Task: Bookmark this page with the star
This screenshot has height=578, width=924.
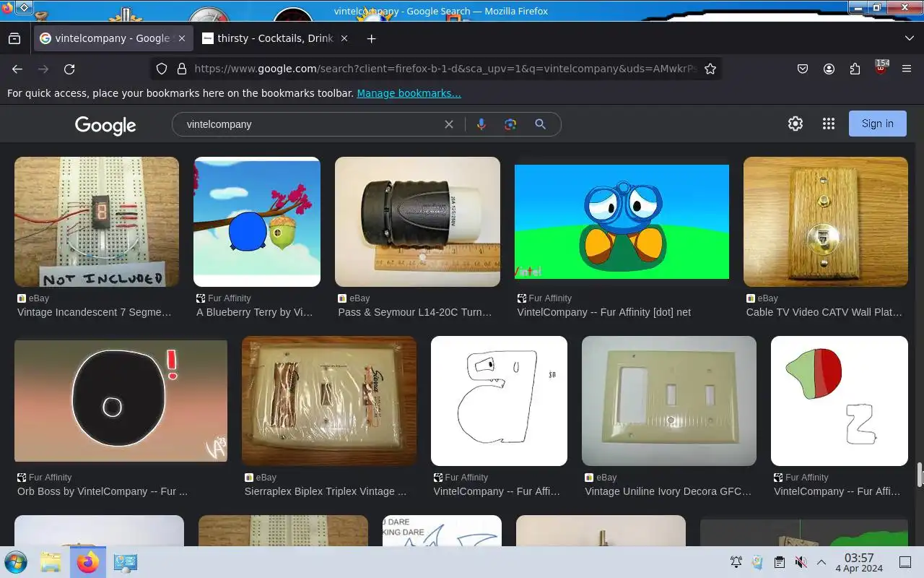Action: 710,69
